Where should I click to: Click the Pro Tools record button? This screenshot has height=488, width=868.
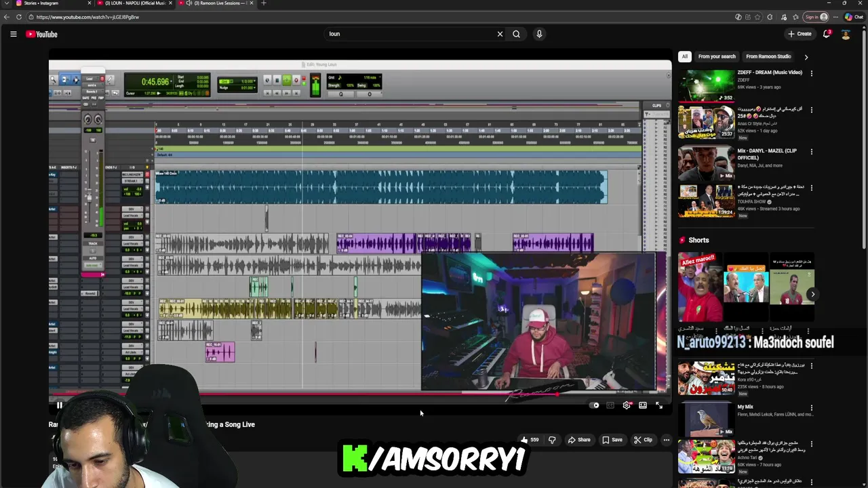(296, 80)
